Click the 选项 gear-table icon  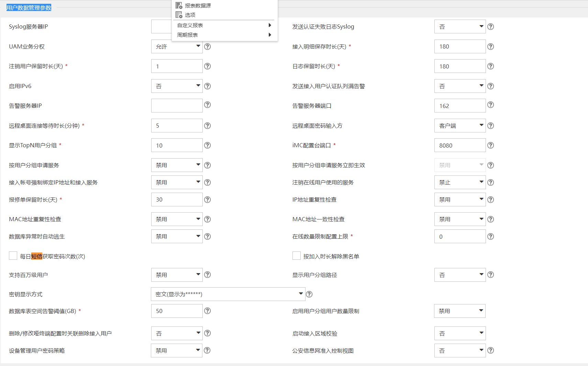click(179, 15)
